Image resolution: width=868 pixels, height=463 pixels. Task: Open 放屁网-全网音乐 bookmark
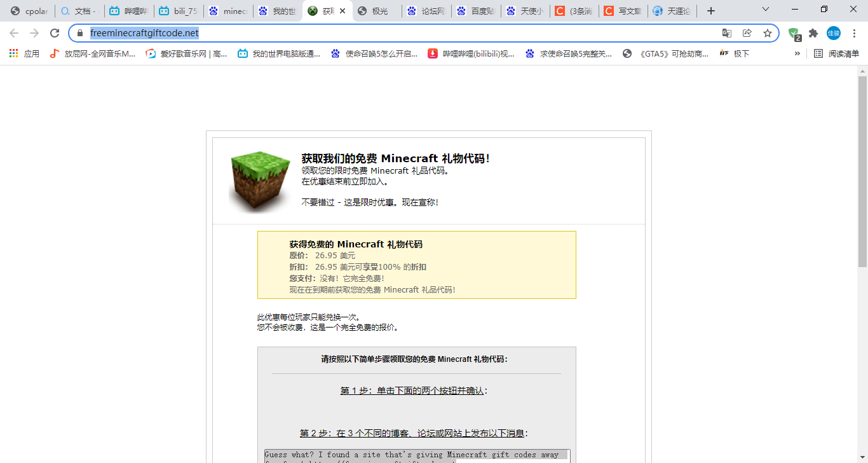point(93,54)
